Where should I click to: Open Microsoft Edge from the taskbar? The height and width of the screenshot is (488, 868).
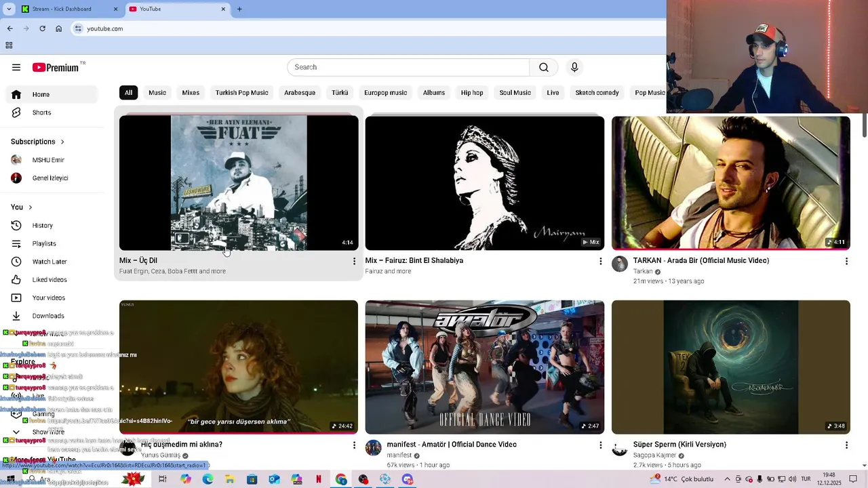208,479
